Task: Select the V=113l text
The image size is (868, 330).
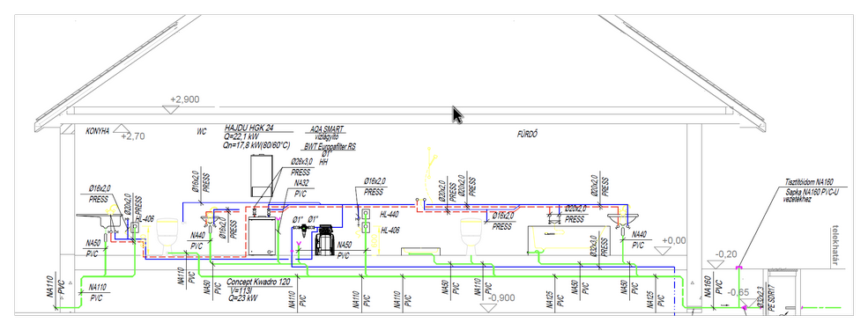Action: 242,290
